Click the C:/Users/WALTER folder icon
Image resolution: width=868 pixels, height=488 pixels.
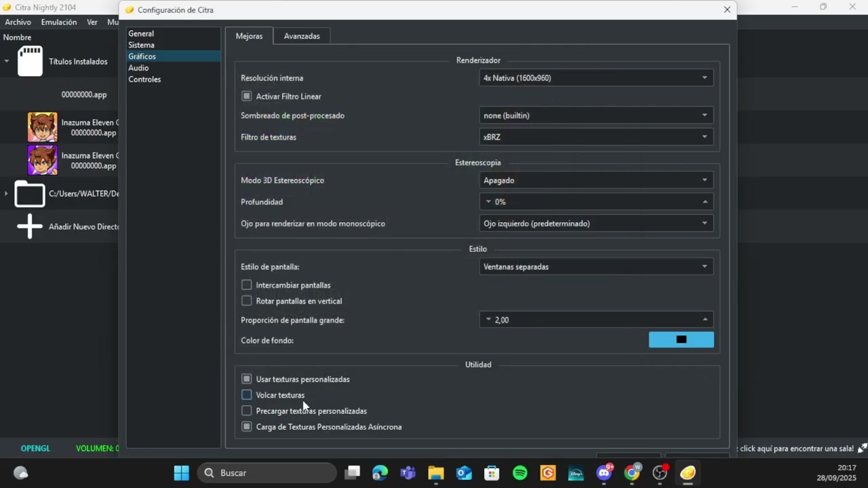[x=30, y=194]
